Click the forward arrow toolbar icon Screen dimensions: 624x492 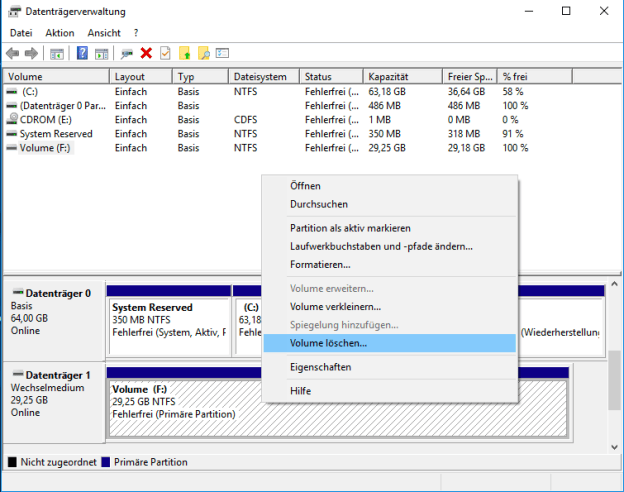coord(32,53)
